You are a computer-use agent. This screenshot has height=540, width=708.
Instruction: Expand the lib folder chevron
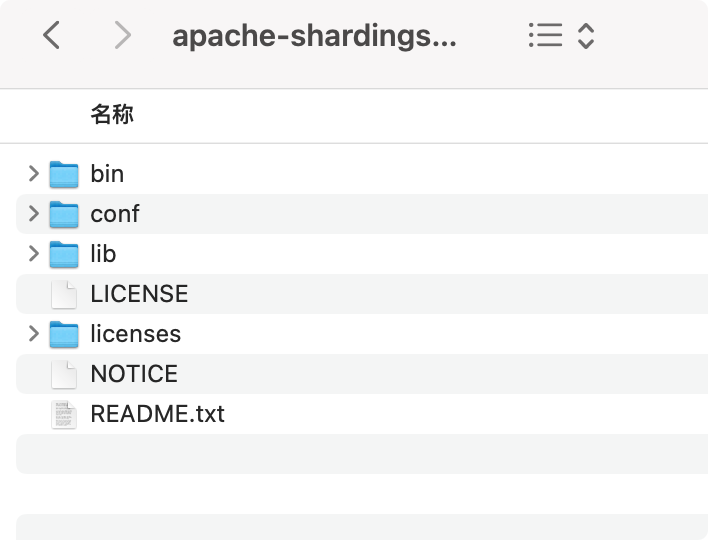click(34, 254)
